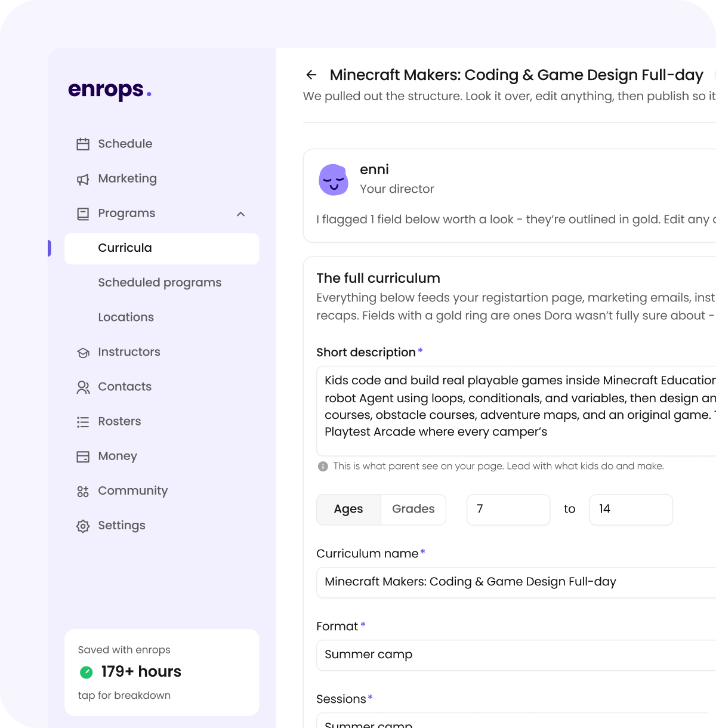Click the green check icon beside 179+ hours
This screenshot has width=716, height=728.
tap(87, 672)
